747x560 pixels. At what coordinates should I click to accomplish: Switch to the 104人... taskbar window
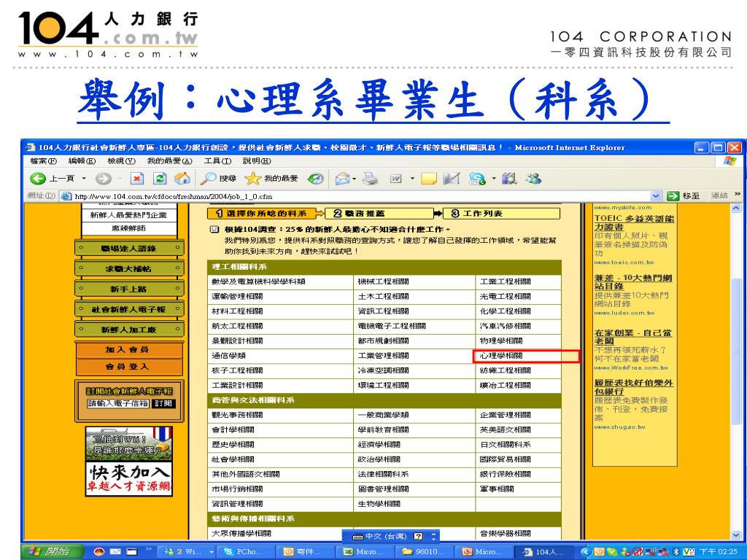coord(546,551)
